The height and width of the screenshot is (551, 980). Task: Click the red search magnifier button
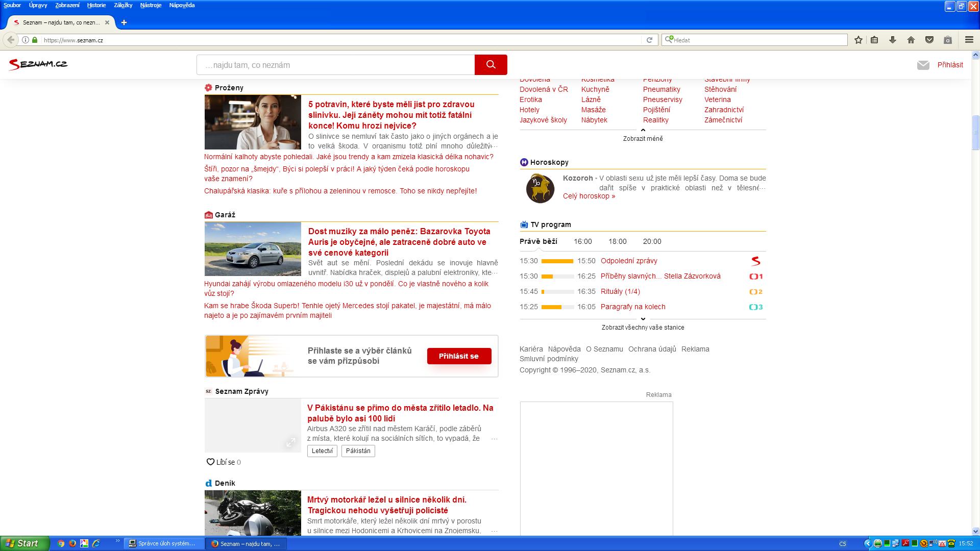(x=491, y=65)
